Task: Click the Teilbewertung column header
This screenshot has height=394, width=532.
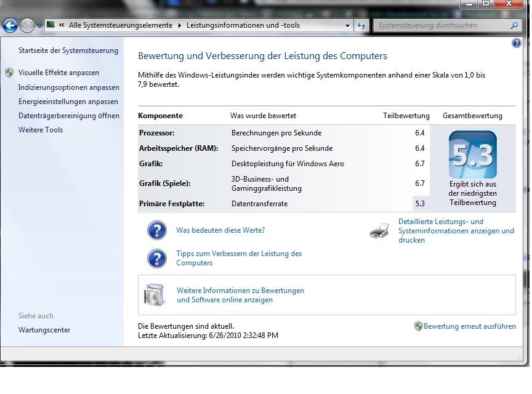Action: click(406, 116)
